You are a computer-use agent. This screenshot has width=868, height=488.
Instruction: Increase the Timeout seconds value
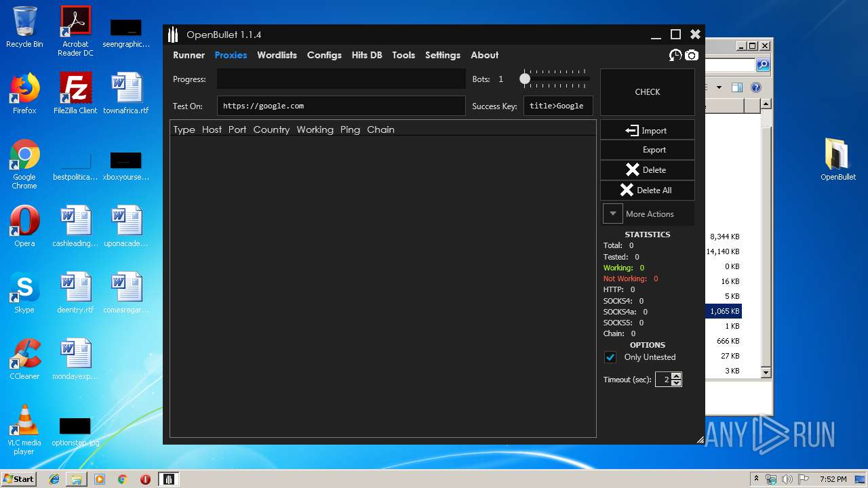(676, 376)
